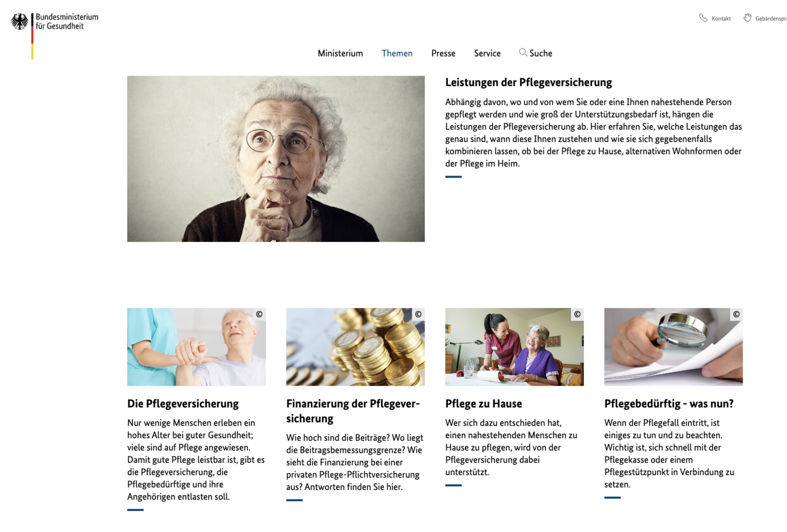Click the federal eagle logo
This screenshot has height=532, width=787.
[x=20, y=22]
